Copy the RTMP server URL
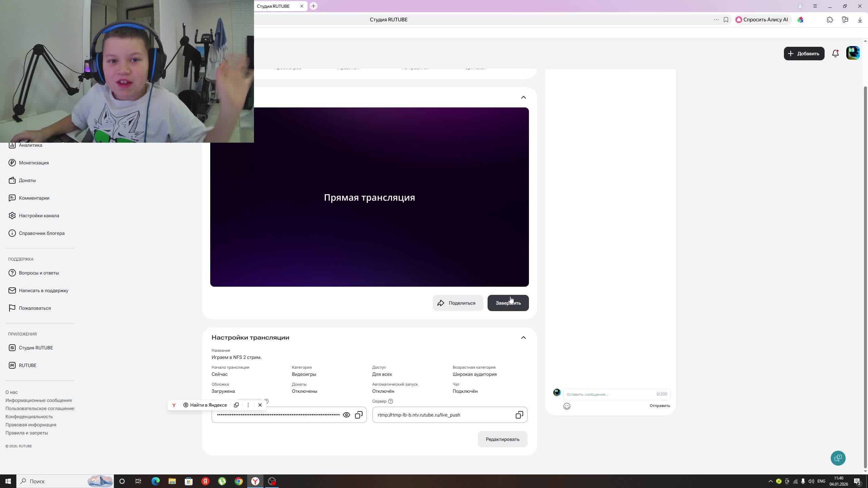 click(519, 415)
